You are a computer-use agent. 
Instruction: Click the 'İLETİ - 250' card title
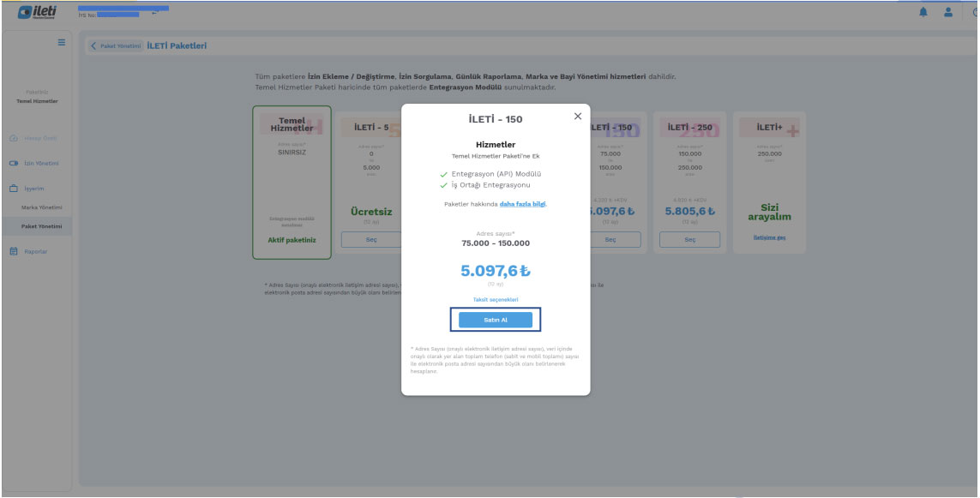pyautogui.click(x=690, y=128)
